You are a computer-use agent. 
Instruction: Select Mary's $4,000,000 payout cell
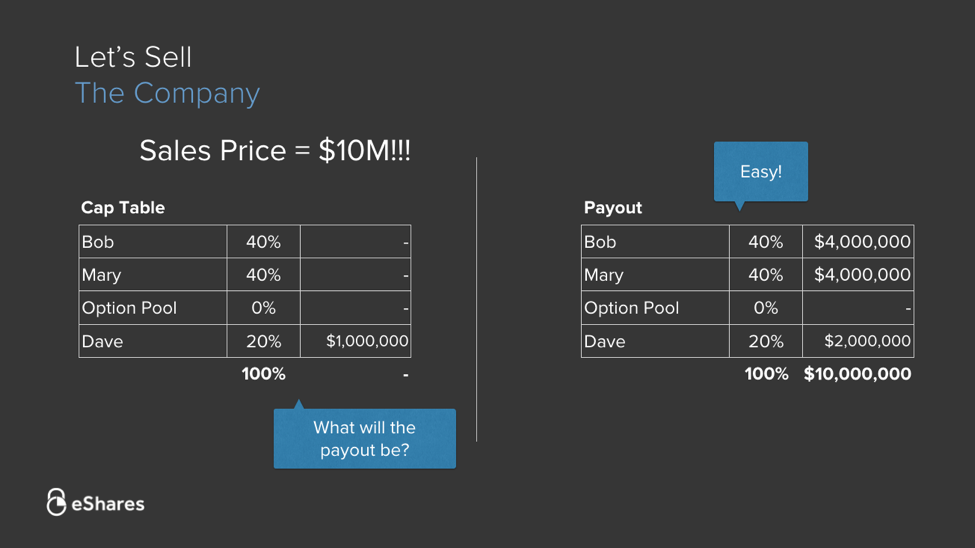858,275
